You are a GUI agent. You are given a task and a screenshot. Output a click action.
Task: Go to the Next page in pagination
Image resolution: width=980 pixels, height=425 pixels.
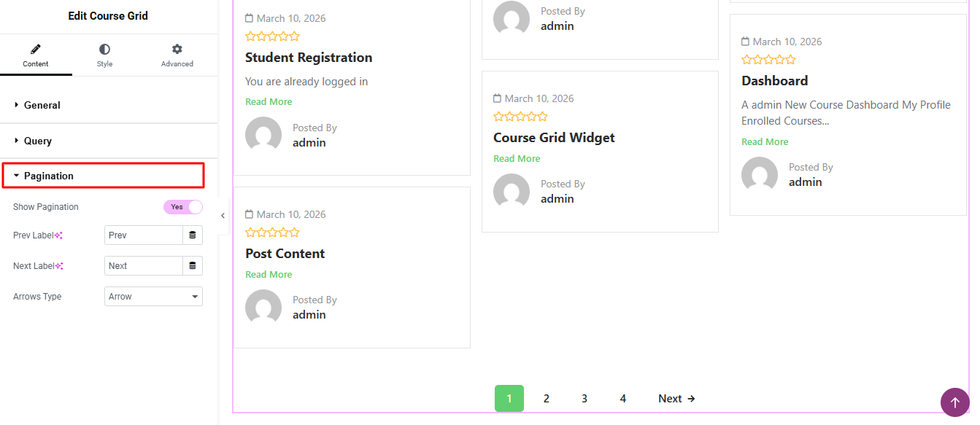point(676,399)
